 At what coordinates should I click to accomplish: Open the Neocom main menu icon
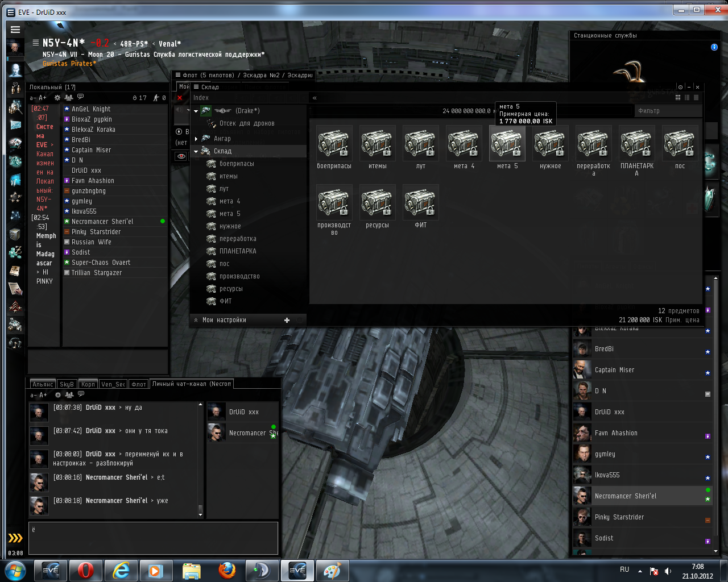click(x=15, y=30)
